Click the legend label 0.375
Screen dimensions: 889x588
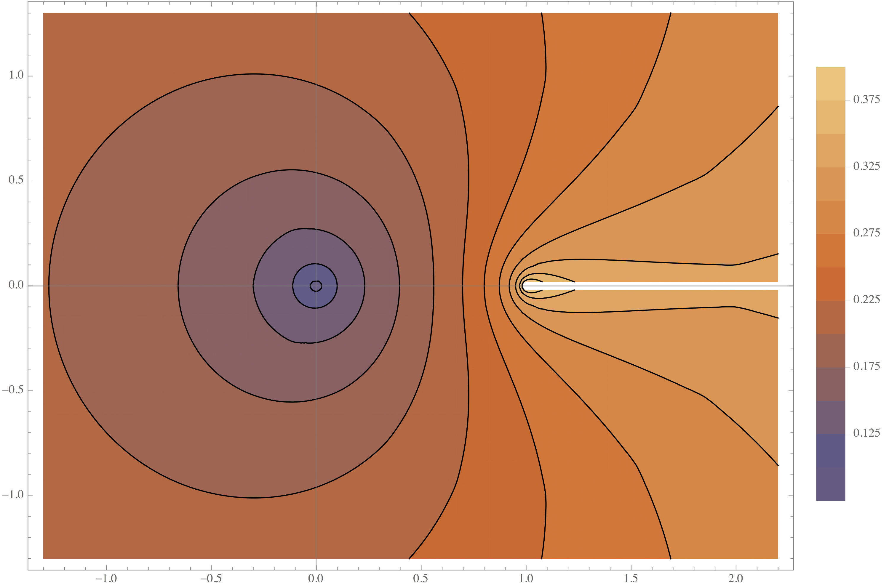866,99
